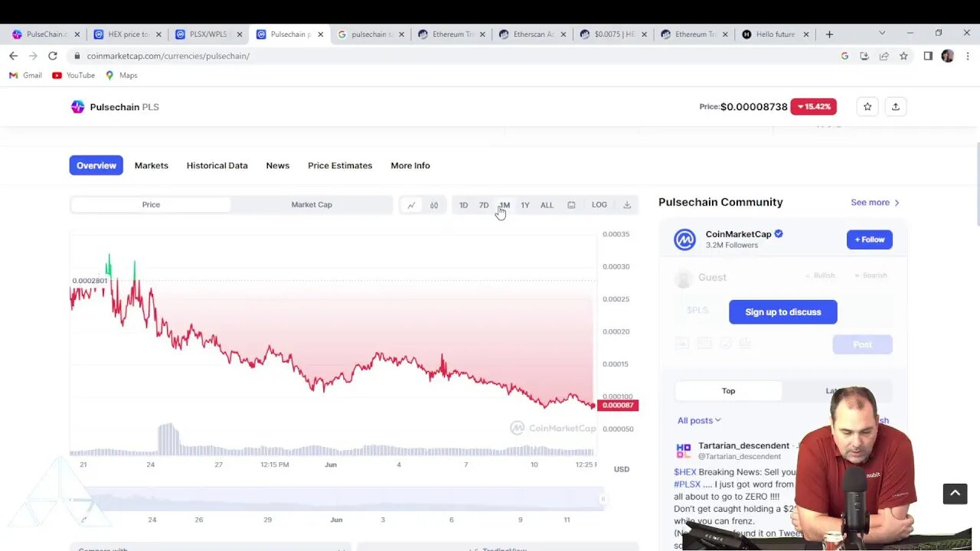The image size is (980, 551).
Task: Select the 7D timeframe
Action: tap(484, 205)
